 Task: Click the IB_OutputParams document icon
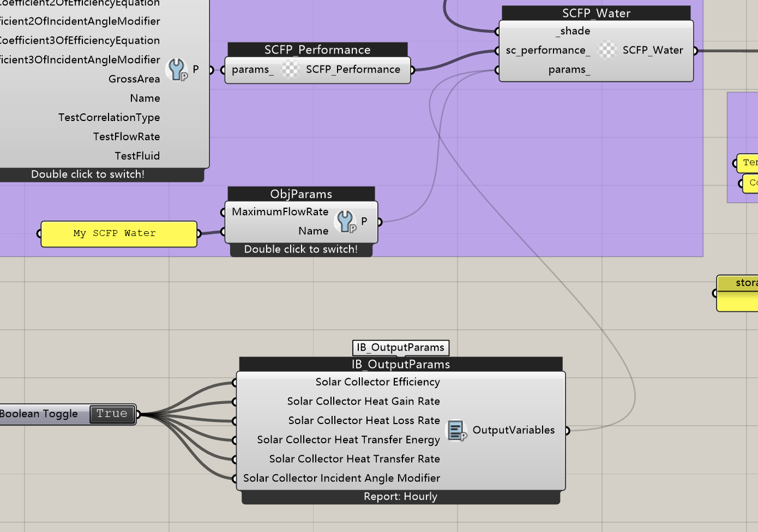pos(456,430)
